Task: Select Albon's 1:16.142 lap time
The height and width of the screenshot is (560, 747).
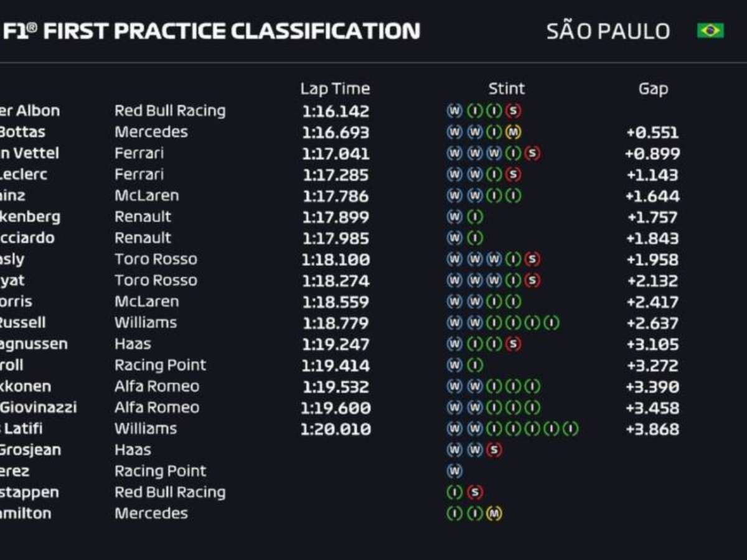Action: pos(336,111)
